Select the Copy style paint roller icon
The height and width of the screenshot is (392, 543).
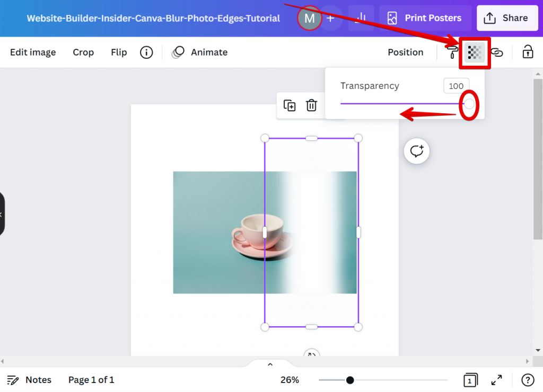[x=451, y=52]
